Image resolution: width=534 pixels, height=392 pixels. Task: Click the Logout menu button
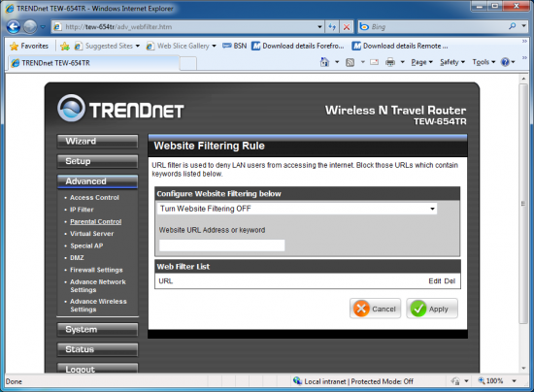click(x=97, y=369)
